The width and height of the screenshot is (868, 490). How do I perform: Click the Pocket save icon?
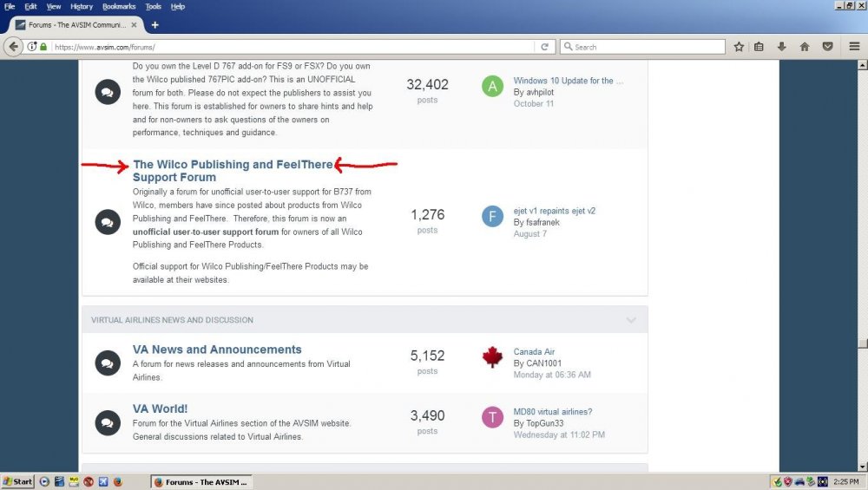[x=827, y=47]
